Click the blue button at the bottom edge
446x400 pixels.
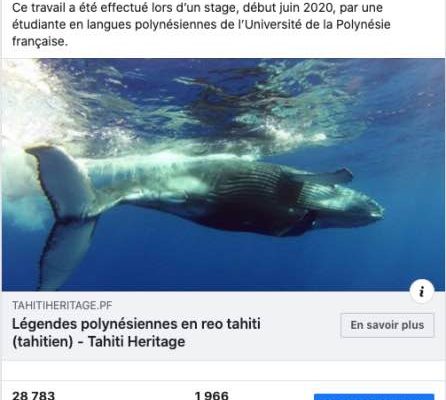[x=374, y=397]
